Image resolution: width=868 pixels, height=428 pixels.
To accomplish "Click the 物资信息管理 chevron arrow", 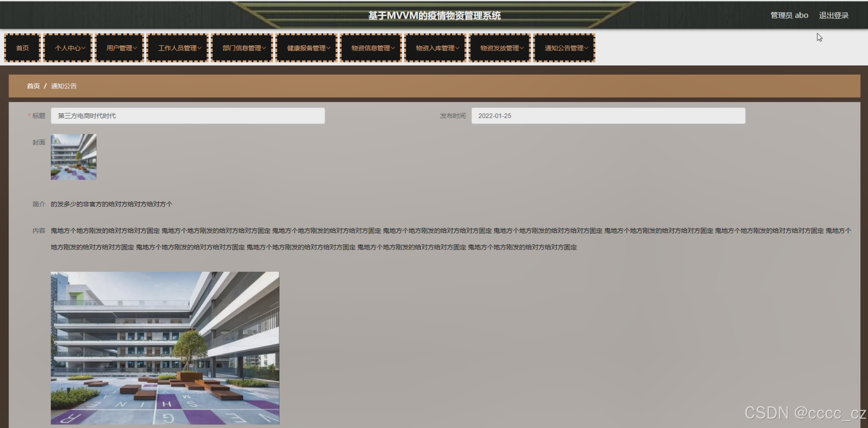I will [x=393, y=48].
